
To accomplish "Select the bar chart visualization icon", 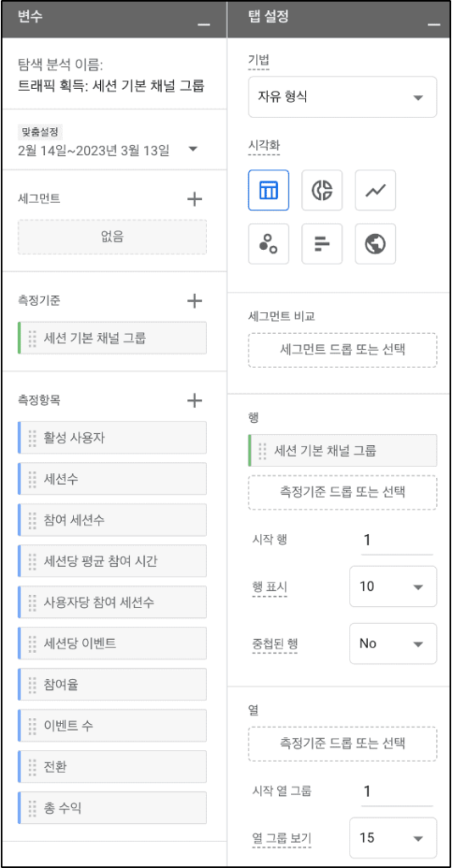I will [322, 244].
